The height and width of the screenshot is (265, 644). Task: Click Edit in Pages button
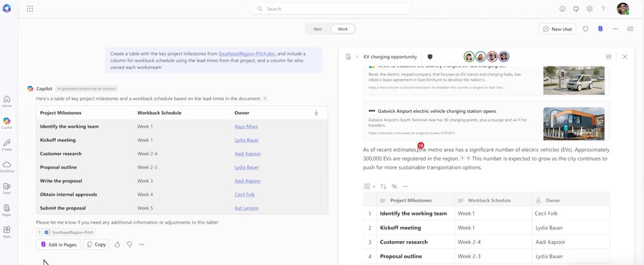point(59,244)
